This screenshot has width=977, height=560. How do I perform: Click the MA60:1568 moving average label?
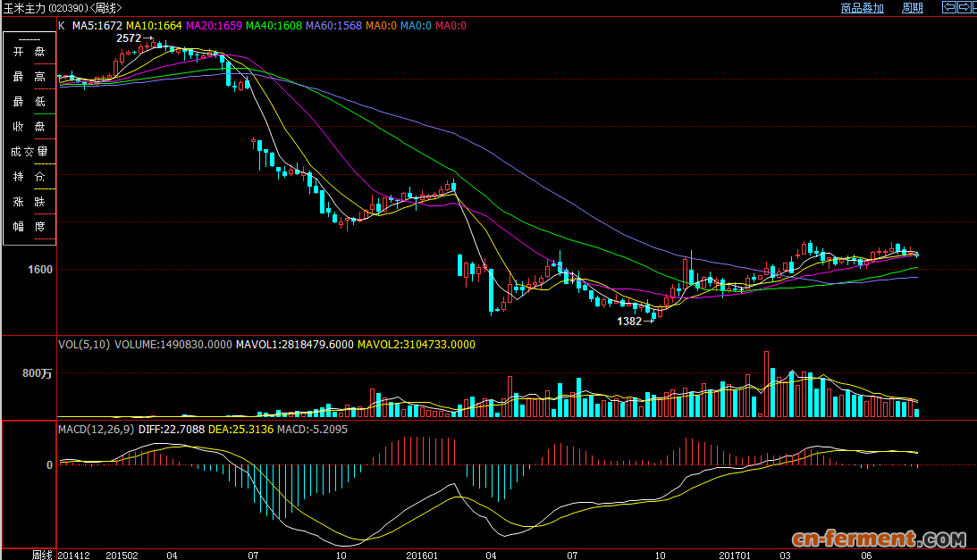click(x=333, y=26)
